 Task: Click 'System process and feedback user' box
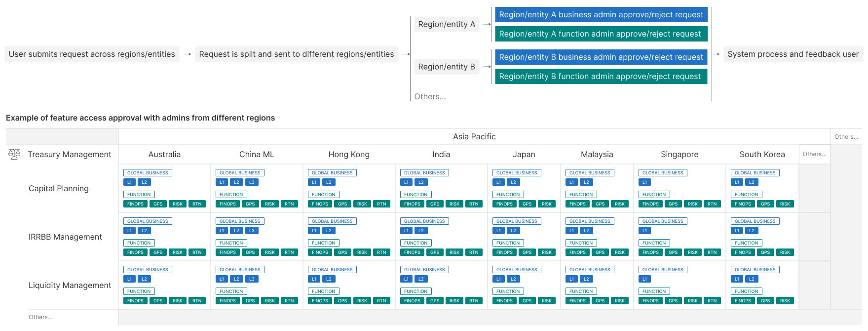(793, 54)
